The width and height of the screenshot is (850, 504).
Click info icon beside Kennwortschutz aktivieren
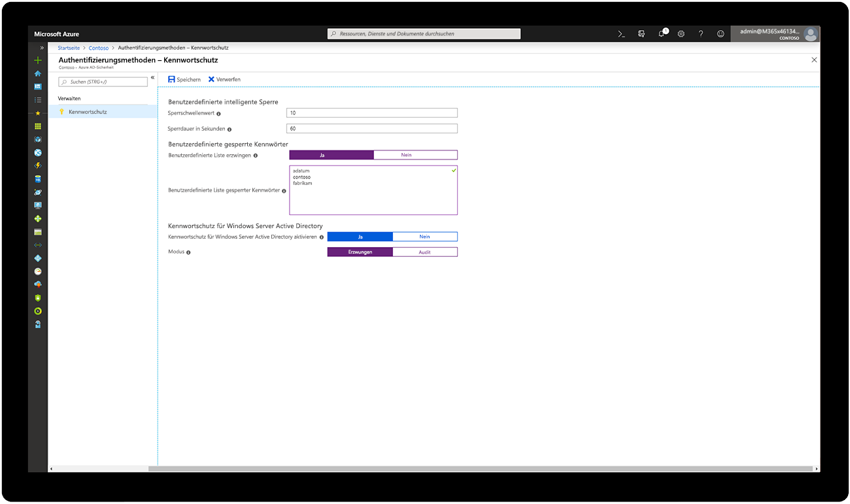(322, 237)
